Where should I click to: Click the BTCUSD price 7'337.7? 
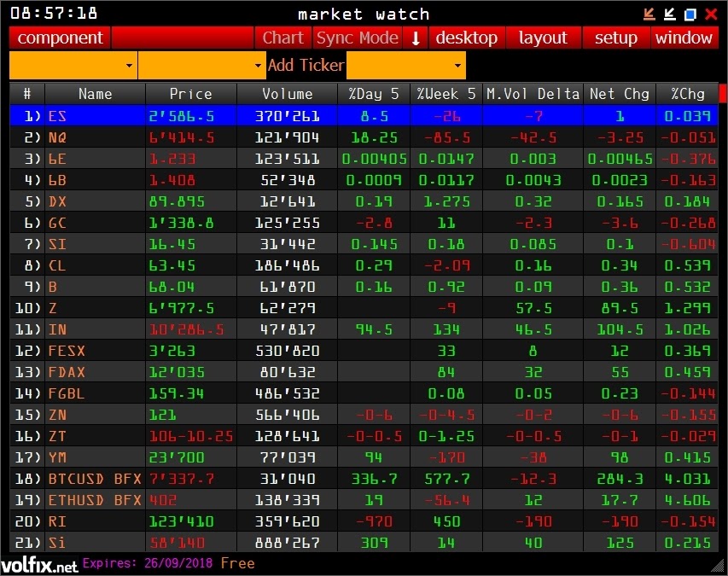point(182,479)
